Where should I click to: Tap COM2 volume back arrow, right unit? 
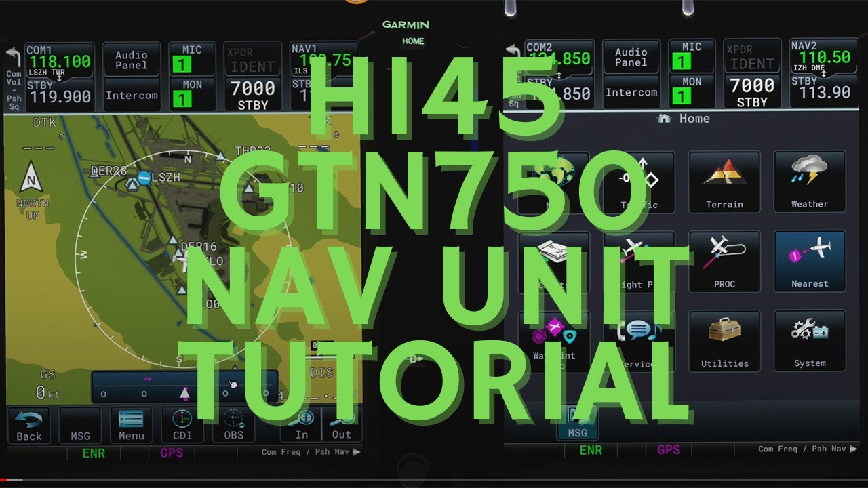513,52
